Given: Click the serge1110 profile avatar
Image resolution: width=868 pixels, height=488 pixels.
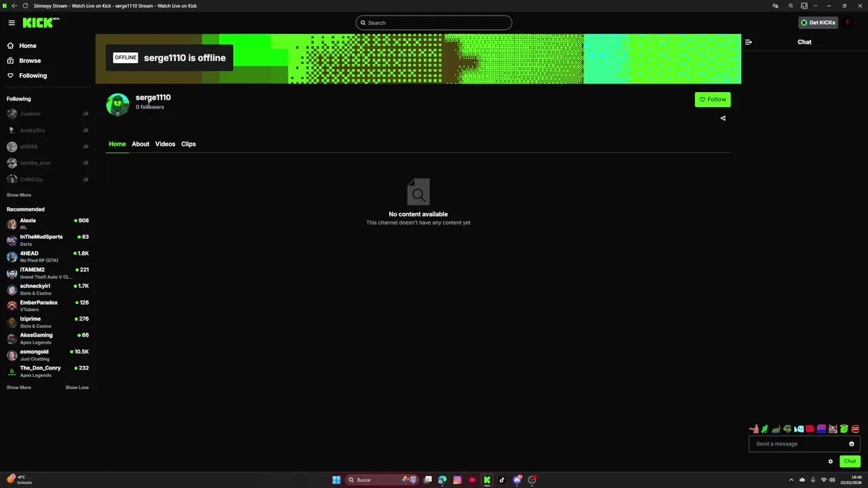Looking at the screenshot, I should click(x=117, y=104).
